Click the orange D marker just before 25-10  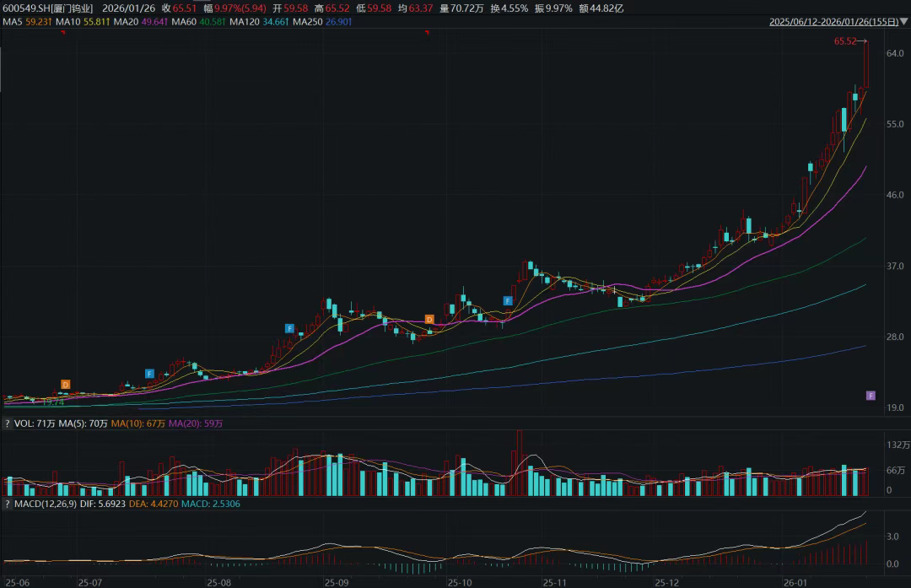point(429,320)
